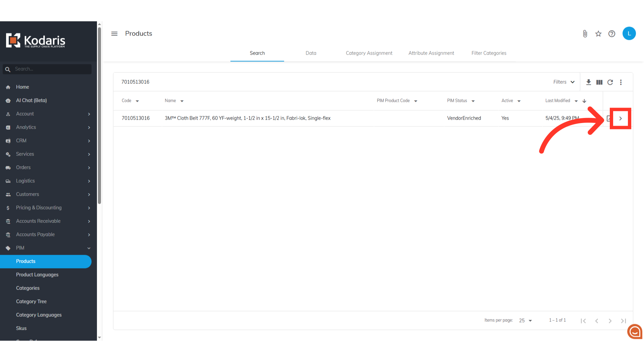The width and height of the screenshot is (644, 362).
Task: Click the star favorites icon
Action: point(598,34)
